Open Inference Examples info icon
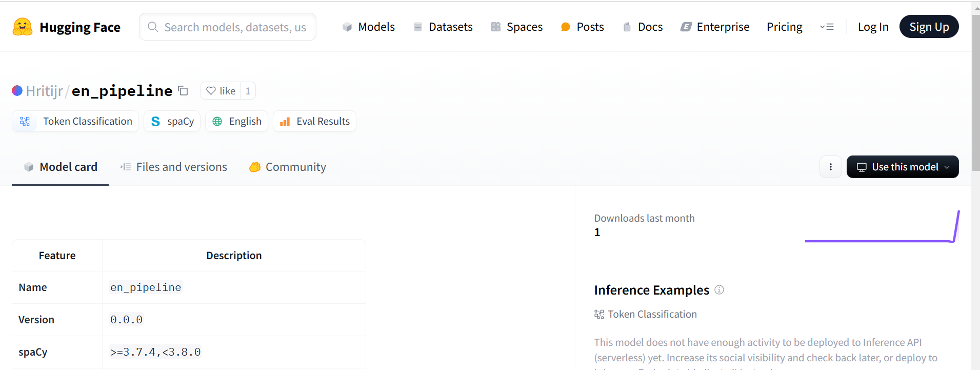Image resolution: width=980 pixels, height=370 pixels. [x=719, y=290]
